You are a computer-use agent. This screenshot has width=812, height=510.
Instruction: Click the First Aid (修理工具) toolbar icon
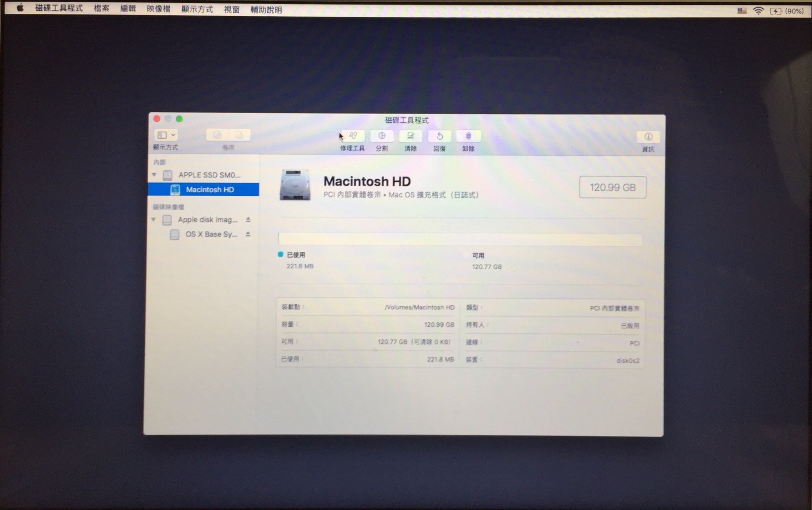(x=353, y=136)
